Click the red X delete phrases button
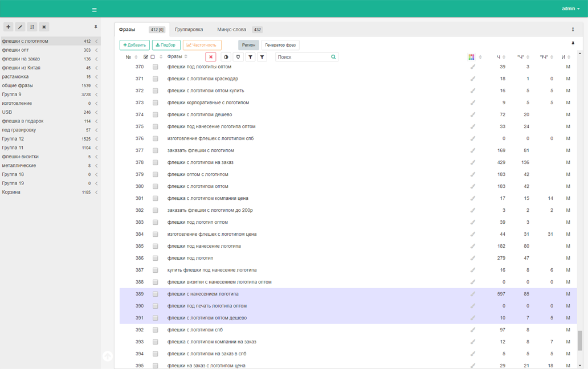 pyautogui.click(x=210, y=57)
